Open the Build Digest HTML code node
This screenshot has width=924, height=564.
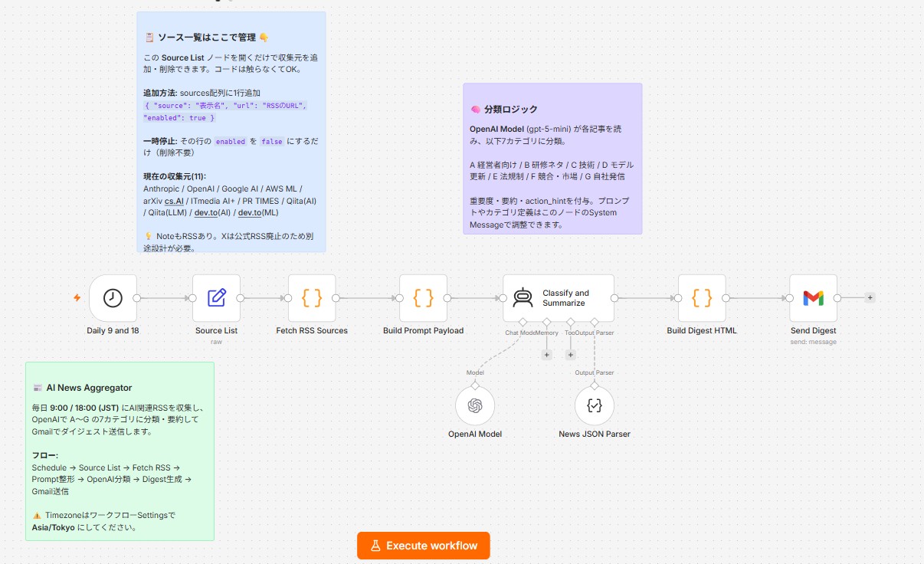pos(702,298)
